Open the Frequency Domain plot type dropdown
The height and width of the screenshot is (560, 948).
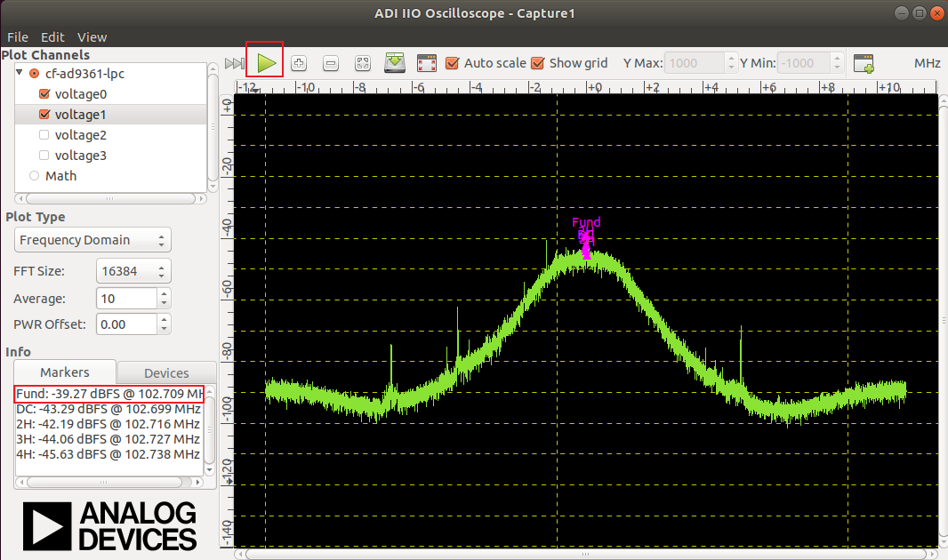(92, 240)
